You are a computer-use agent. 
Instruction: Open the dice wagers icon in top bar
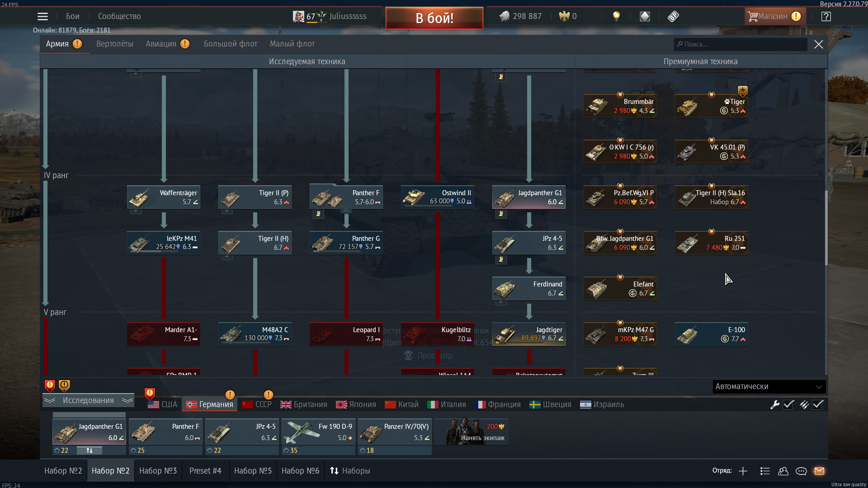(x=645, y=17)
